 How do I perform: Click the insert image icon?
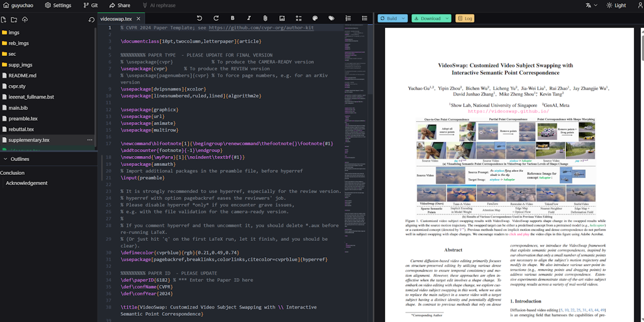pyautogui.click(x=282, y=19)
